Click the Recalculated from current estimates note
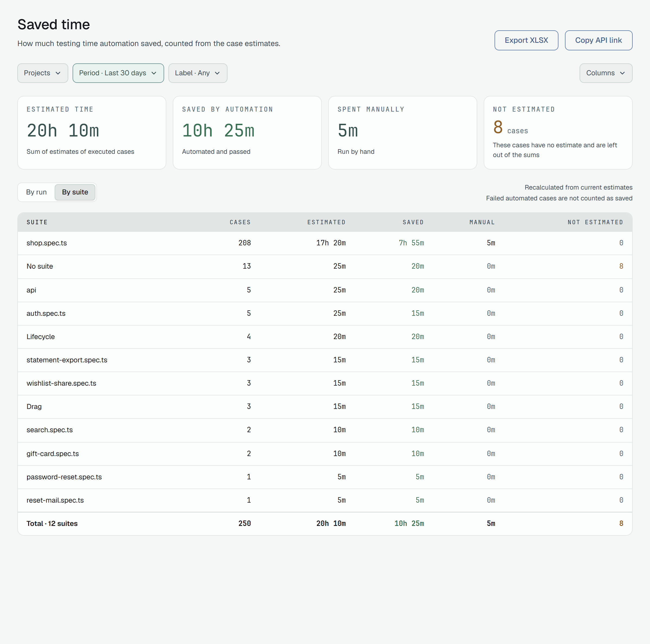This screenshot has height=644, width=650. tap(578, 187)
